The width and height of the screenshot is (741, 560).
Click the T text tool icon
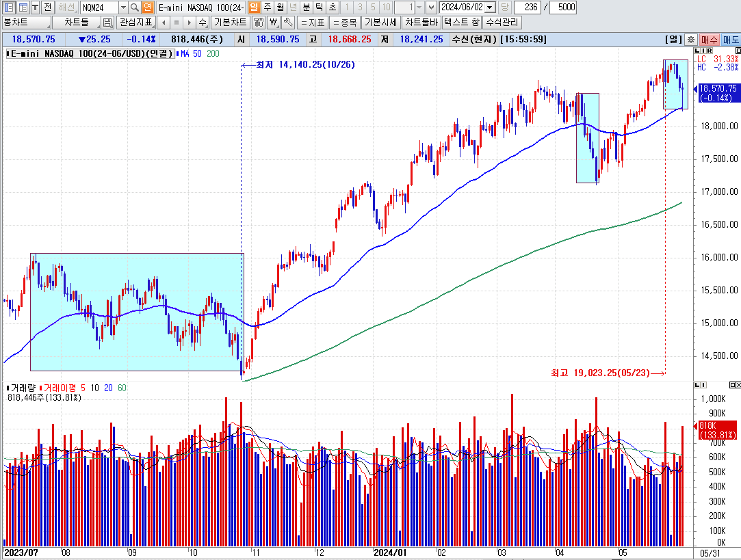click(35, 8)
